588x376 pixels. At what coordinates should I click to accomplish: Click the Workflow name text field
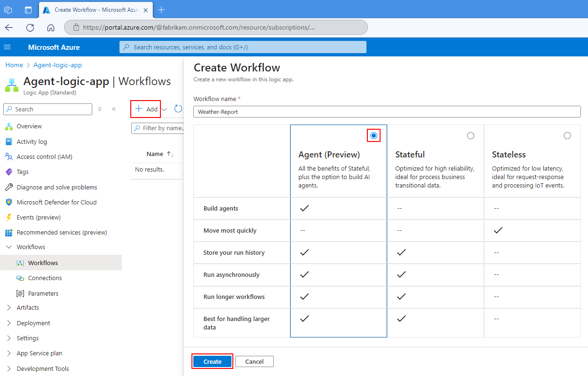pyautogui.click(x=387, y=111)
